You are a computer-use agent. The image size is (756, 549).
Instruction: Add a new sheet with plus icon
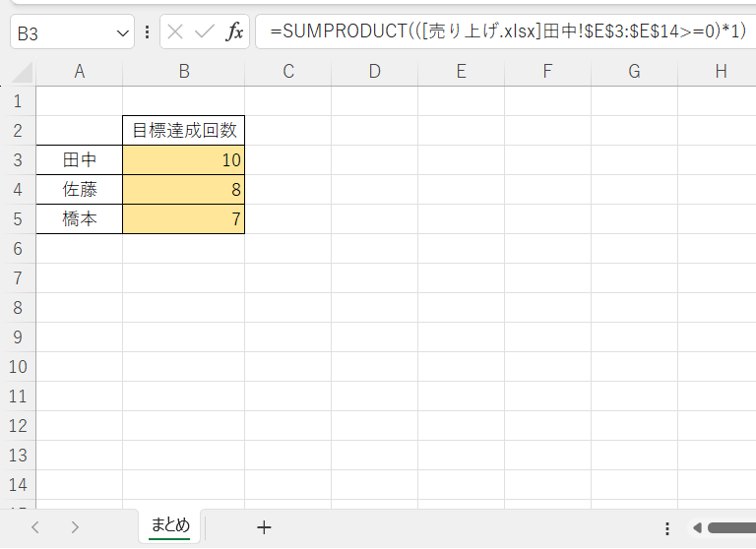point(264,527)
